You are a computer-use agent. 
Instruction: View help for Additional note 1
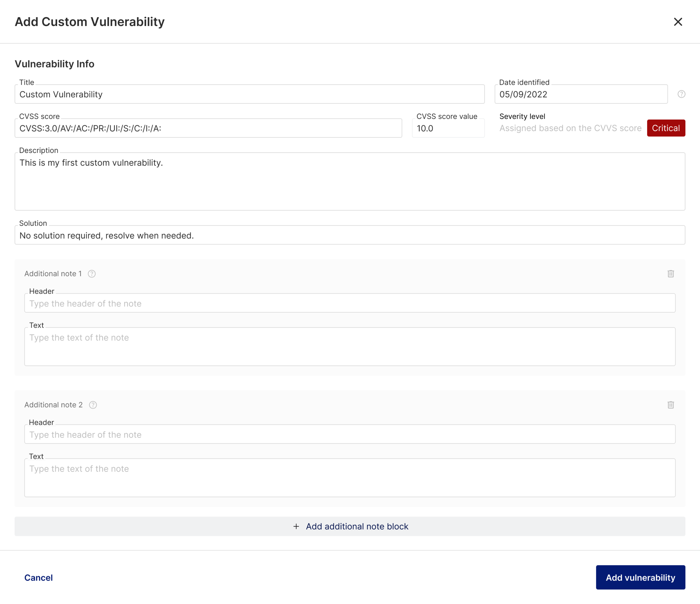click(92, 274)
